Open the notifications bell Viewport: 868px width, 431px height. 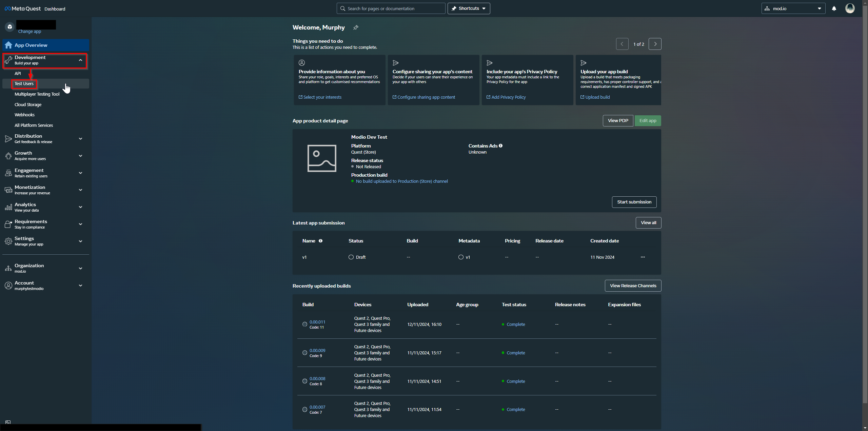coord(834,8)
